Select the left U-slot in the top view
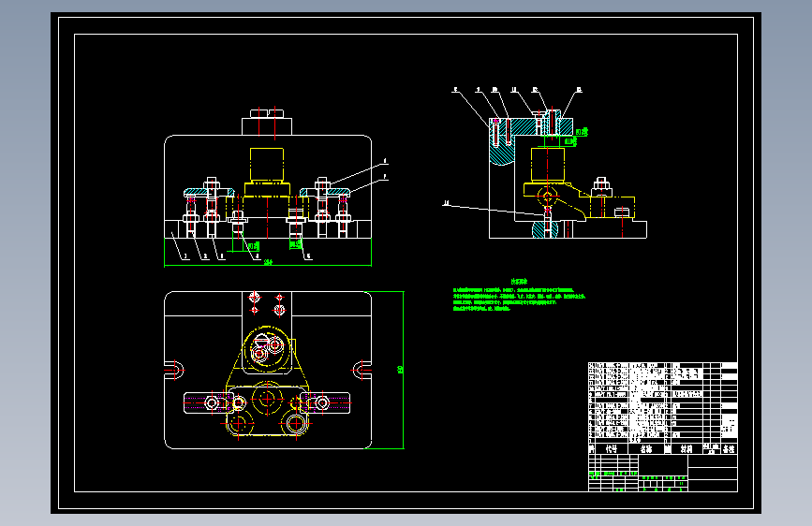Image resolution: width=812 pixels, height=526 pixels. click(x=174, y=371)
